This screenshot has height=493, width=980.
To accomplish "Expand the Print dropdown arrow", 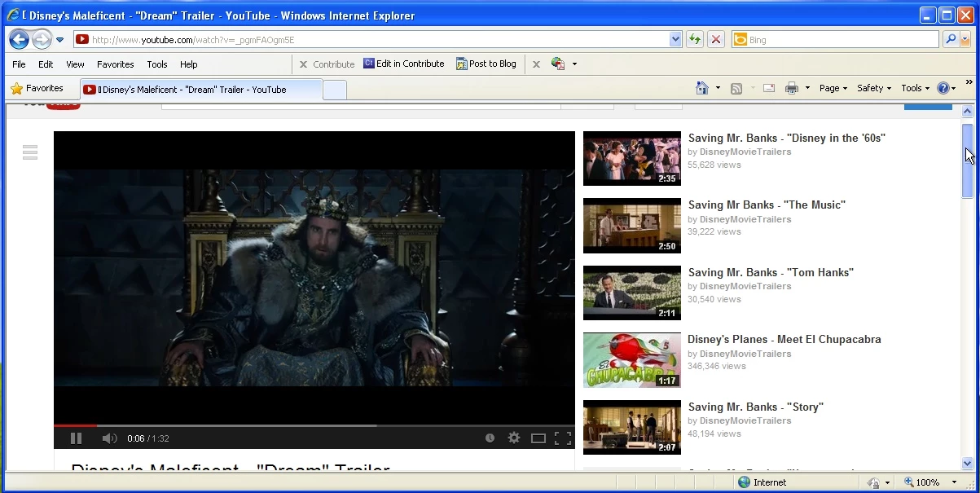I will 807,88.
